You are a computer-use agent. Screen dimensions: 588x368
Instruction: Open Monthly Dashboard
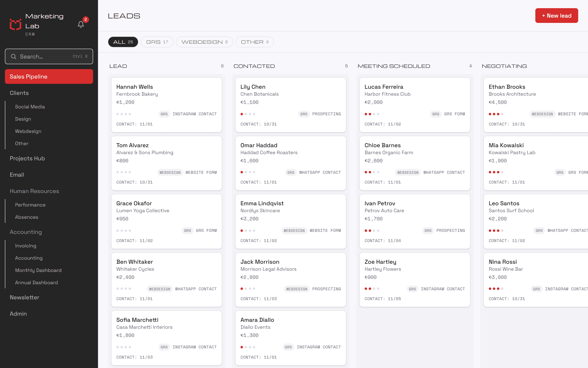tap(38, 270)
